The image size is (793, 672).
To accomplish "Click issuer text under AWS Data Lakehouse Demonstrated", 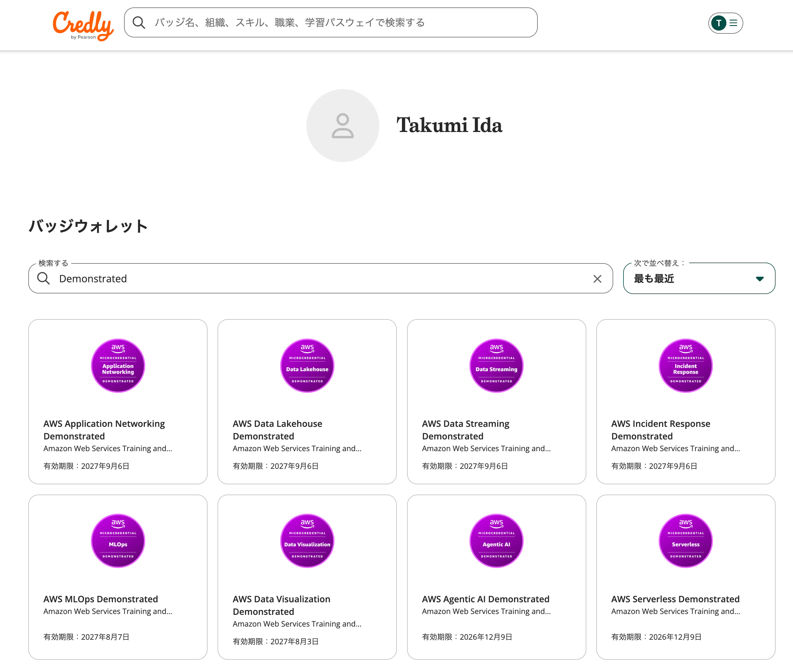I will click(297, 448).
